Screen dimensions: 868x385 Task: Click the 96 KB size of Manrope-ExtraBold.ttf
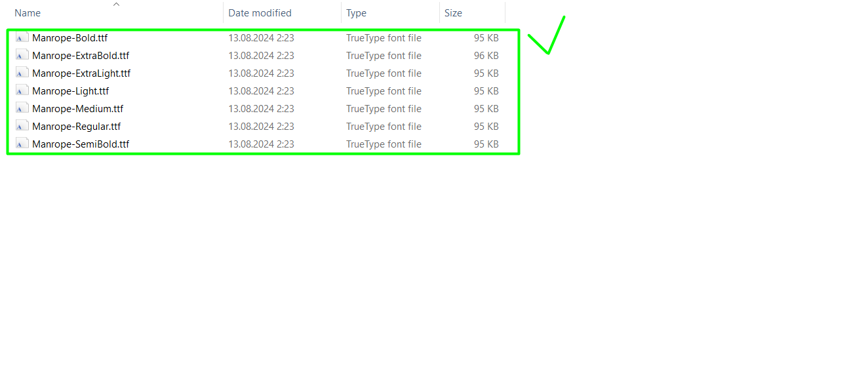(486, 56)
